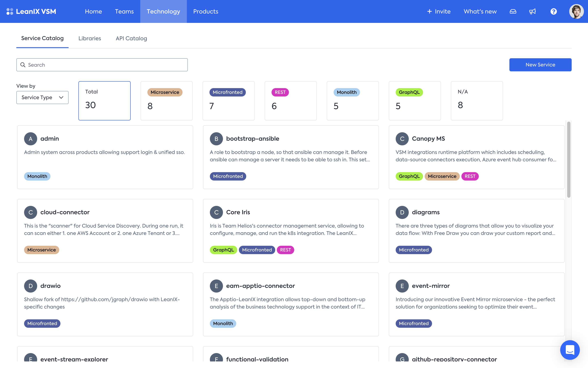Filter by Monolith count card

tap(353, 101)
